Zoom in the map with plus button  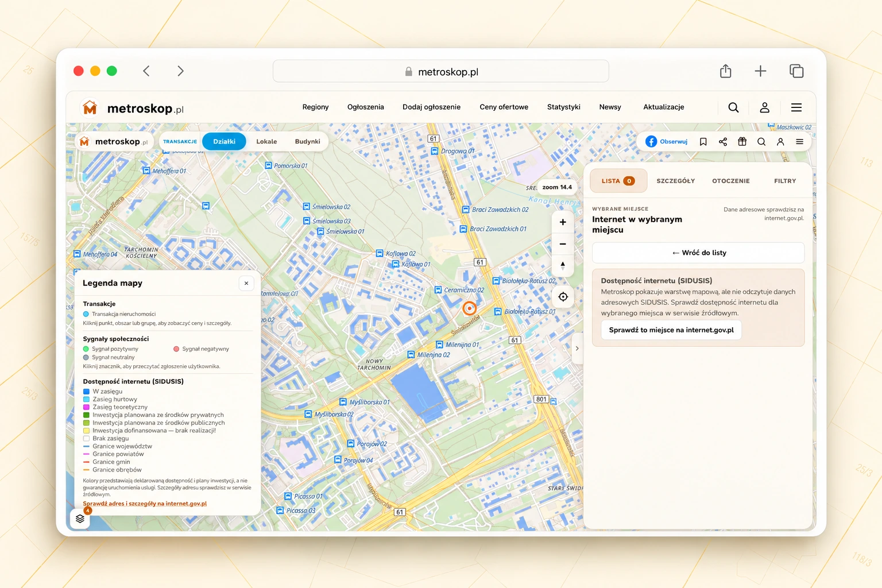(x=563, y=222)
